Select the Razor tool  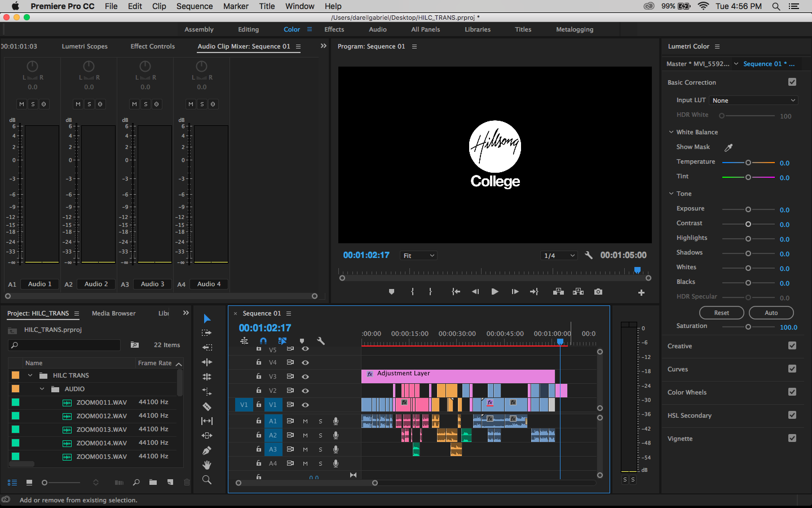tap(207, 406)
